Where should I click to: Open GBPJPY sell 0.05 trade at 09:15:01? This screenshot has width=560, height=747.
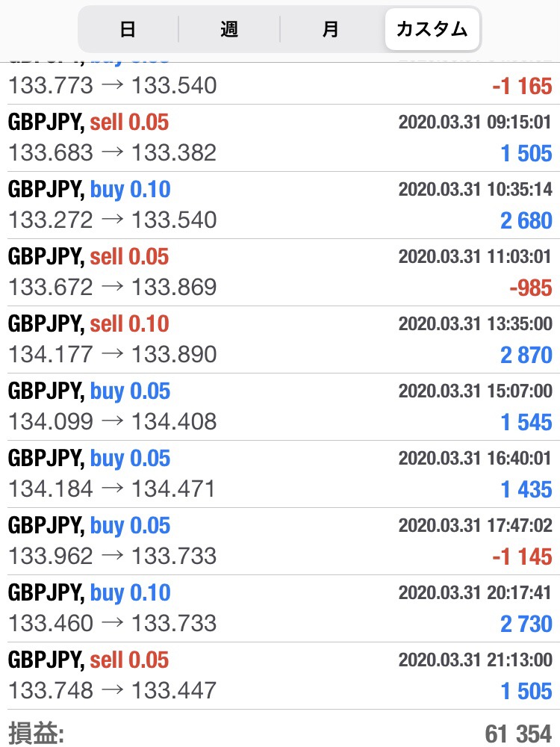pyautogui.click(x=280, y=138)
